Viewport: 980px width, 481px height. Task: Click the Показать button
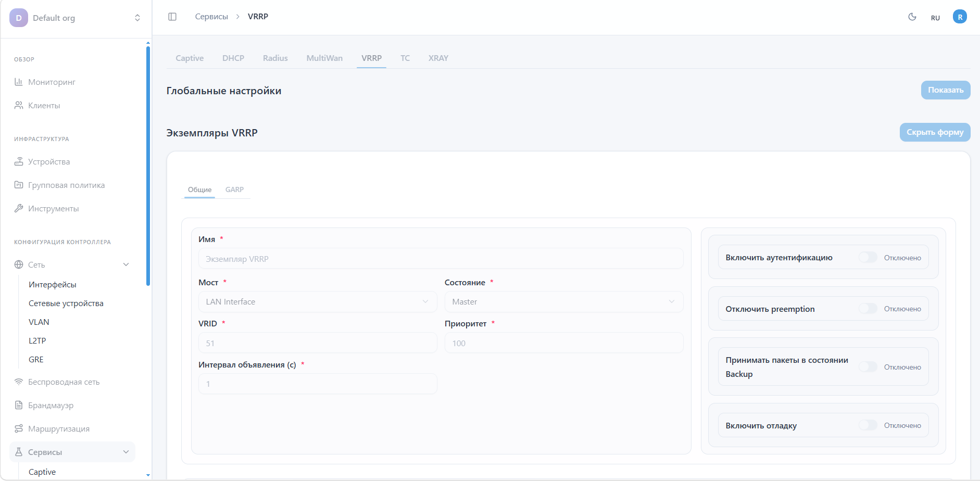pos(945,90)
